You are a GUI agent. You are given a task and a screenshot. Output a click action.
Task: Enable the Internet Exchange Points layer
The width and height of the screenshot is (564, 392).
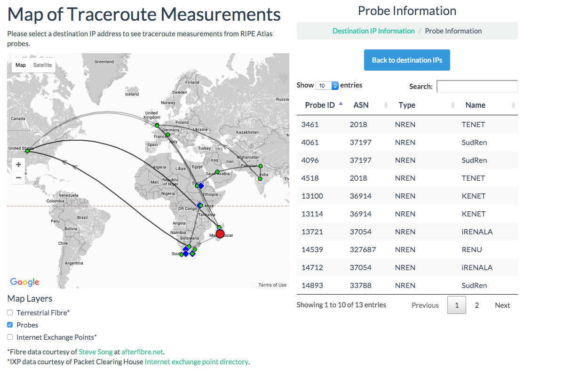click(10, 337)
